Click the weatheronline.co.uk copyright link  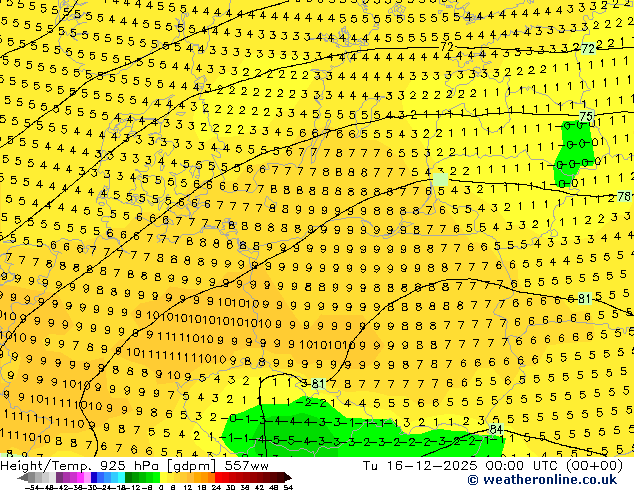(x=542, y=480)
